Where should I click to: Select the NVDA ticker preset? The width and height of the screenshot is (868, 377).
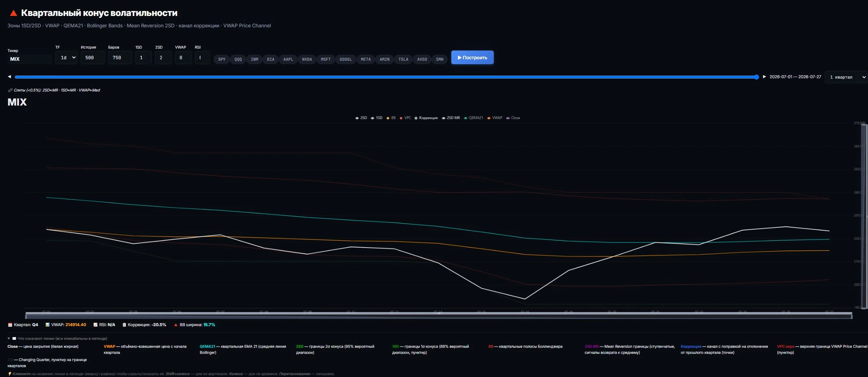tap(307, 60)
